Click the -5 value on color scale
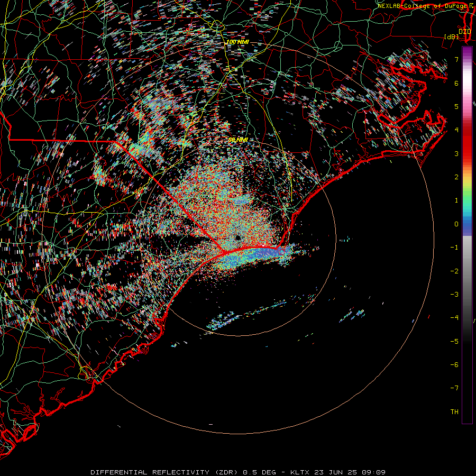 (454, 342)
